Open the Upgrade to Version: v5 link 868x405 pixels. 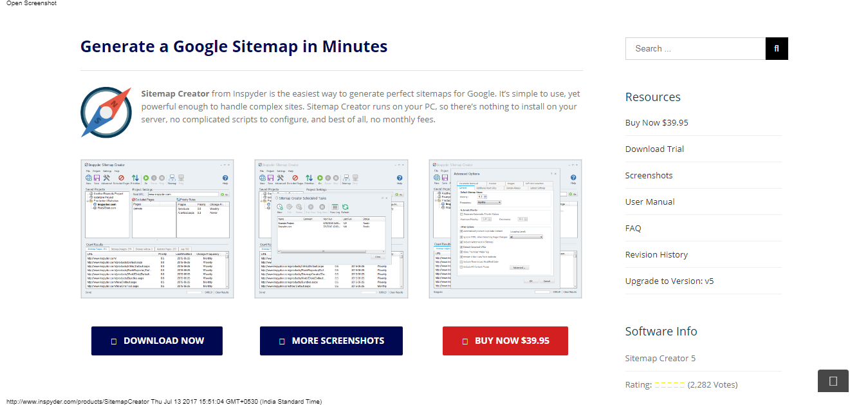(669, 281)
